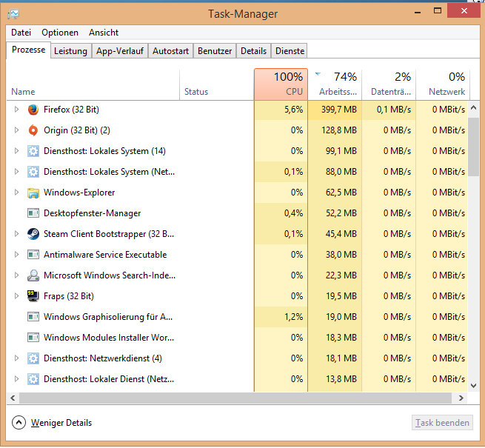Click the Steam Client Bootstrapper icon

pos(33,234)
